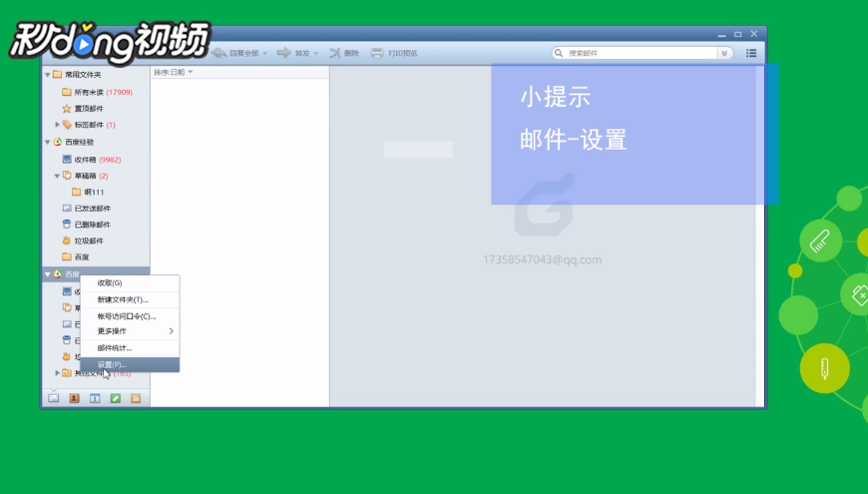This screenshot has height=494, width=868.
Task: Open 打印预览 print preview from toolbar
Action: [x=394, y=53]
